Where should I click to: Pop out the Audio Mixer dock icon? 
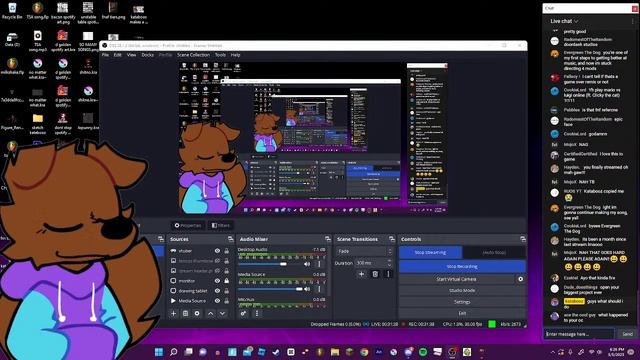click(328, 239)
